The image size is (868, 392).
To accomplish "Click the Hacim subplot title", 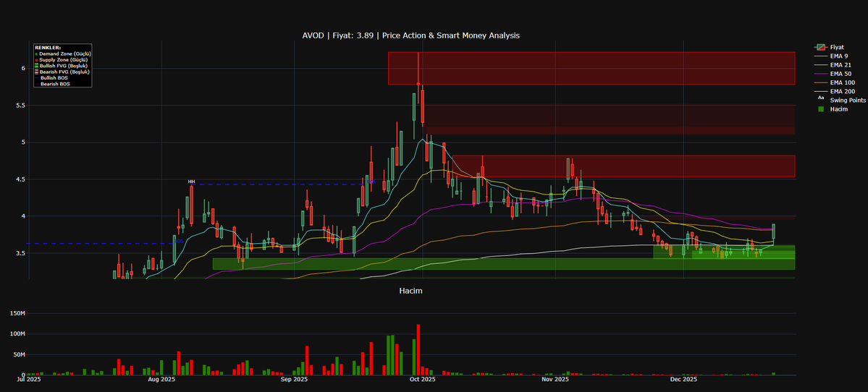I will pyautogui.click(x=410, y=290).
